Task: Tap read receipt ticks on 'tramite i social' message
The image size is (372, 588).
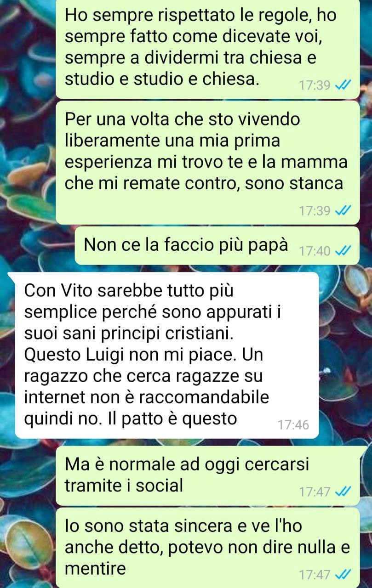Action: pos(343,492)
